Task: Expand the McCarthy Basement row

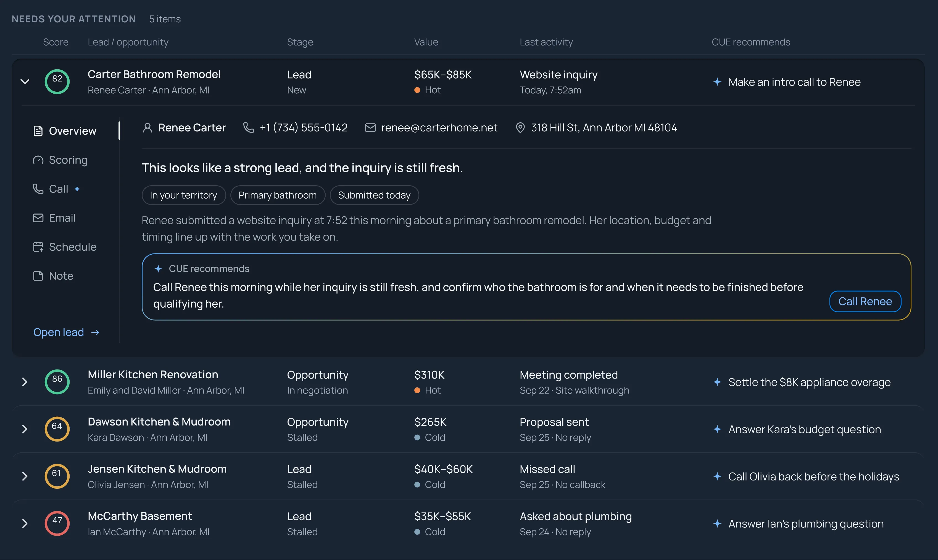Action: click(x=25, y=523)
